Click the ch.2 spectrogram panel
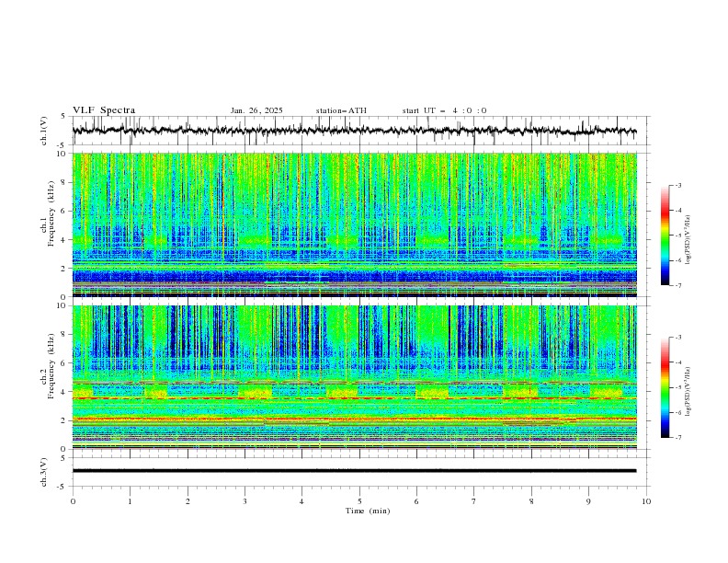 coord(354,377)
